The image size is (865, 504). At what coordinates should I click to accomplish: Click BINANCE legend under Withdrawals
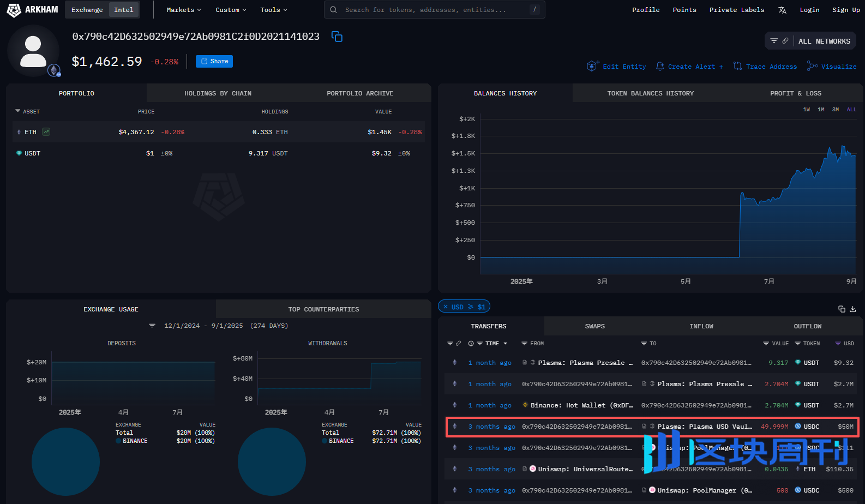pos(338,441)
